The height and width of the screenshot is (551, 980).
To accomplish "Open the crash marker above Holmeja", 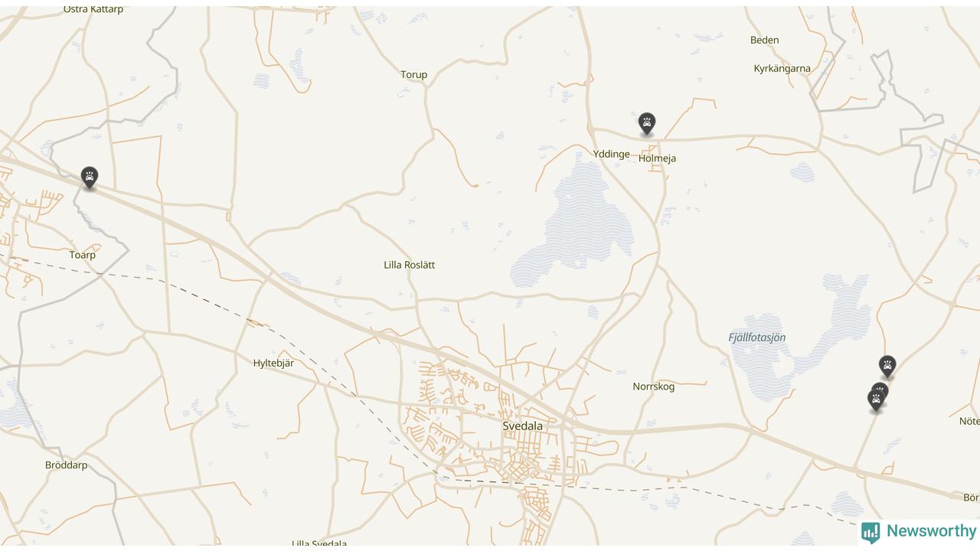I will pos(647,123).
